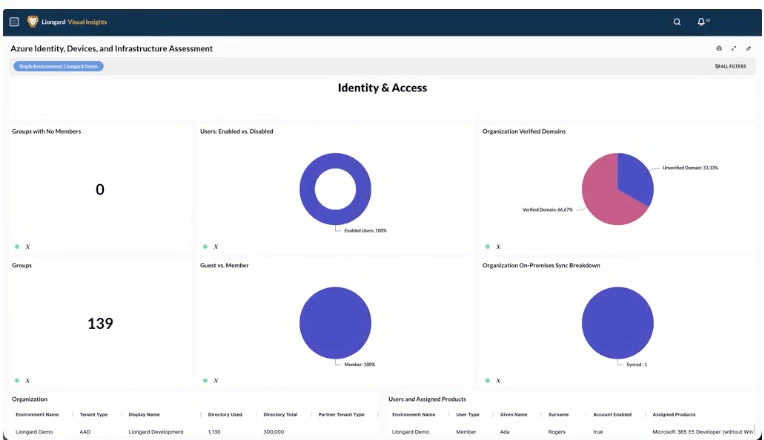Expand dashboard to fullscreen
Image resolution: width=764 pixels, height=440 pixels.
(734, 48)
